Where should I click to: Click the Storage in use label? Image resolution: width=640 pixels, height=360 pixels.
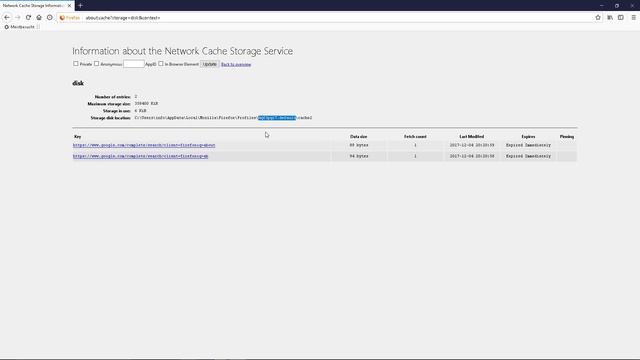tap(117, 111)
